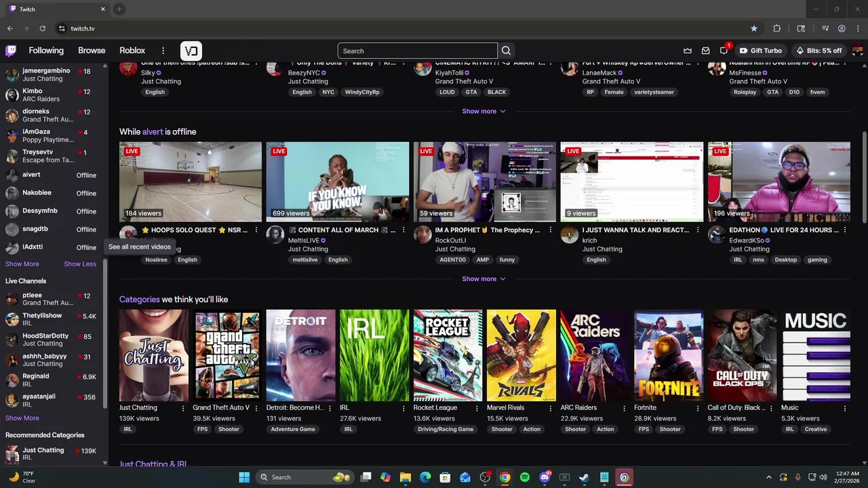
Task: Open the Marvel Rivals category cover
Action: tap(521, 355)
